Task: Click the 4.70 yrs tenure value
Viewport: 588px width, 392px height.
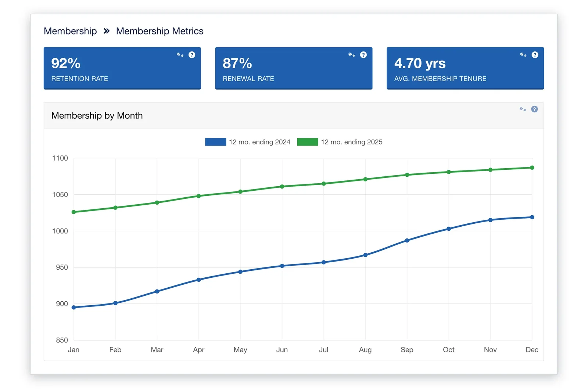Action: click(x=420, y=63)
